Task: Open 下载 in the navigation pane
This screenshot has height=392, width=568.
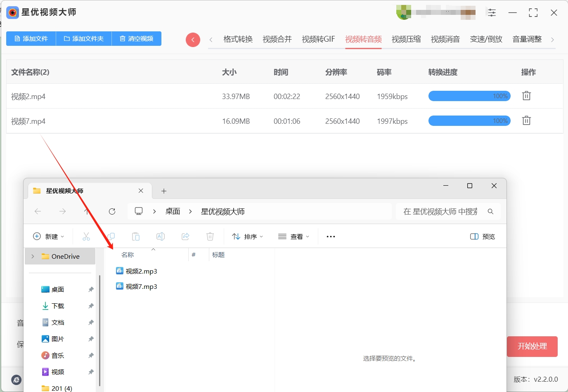Action: click(x=58, y=306)
